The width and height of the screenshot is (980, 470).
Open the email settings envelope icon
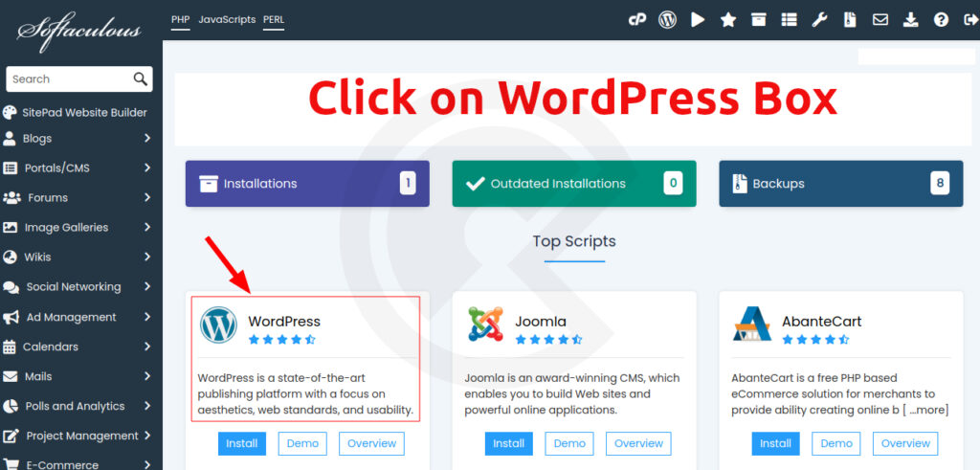point(880,20)
